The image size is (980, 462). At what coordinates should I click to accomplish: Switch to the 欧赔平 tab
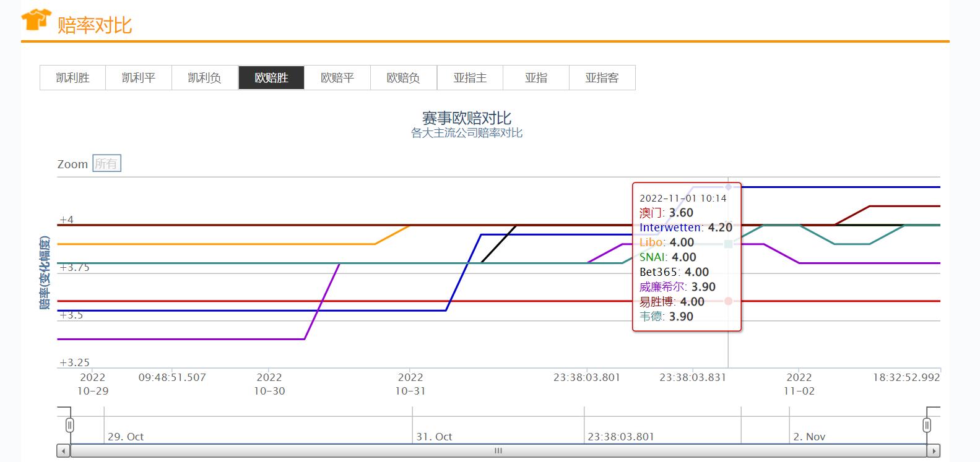tap(337, 78)
